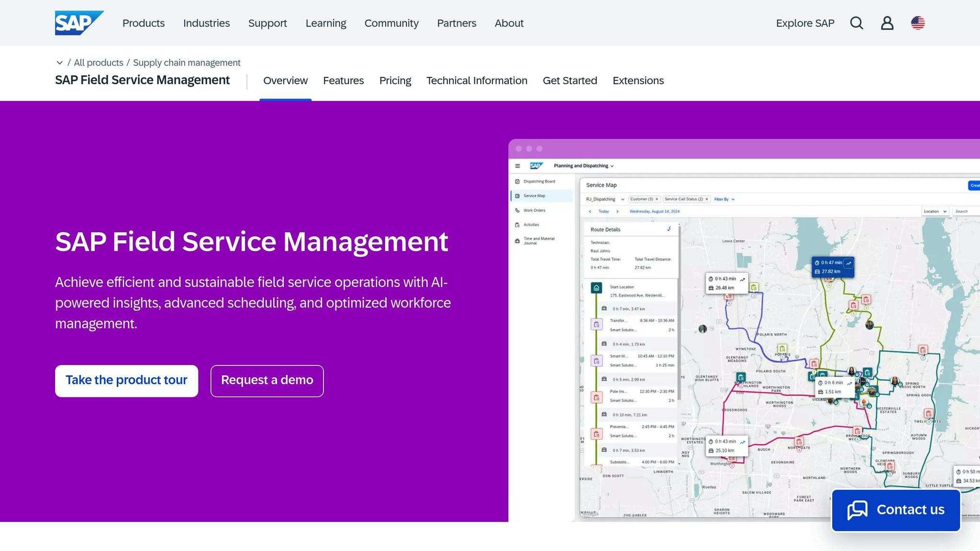980x551 pixels.
Task: Click the chat bubble icon in Contact us
Action: [x=857, y=510]
